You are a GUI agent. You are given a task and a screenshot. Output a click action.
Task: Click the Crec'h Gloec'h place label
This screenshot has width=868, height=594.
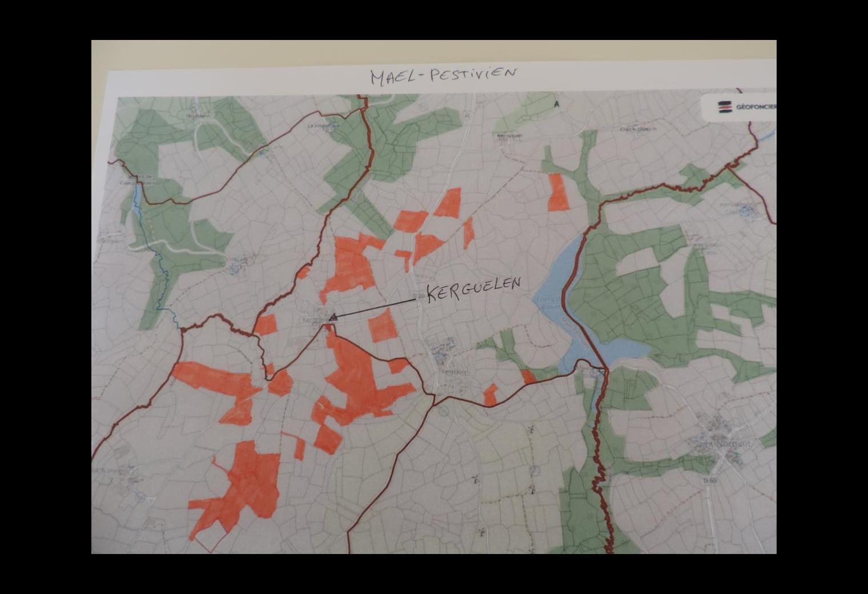638,129
